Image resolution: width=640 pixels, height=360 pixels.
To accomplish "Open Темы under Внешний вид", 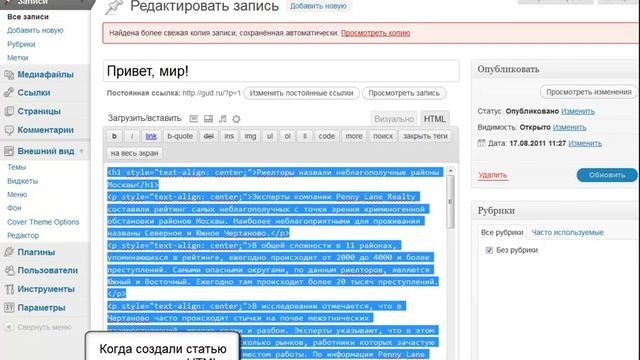I will 17,167.
